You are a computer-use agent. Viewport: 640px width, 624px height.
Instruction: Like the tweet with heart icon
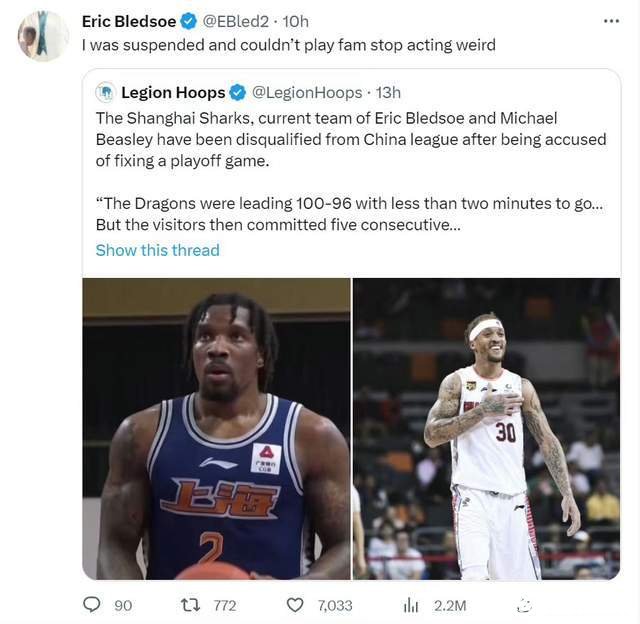pyautogui.click(x=295, y=605)
